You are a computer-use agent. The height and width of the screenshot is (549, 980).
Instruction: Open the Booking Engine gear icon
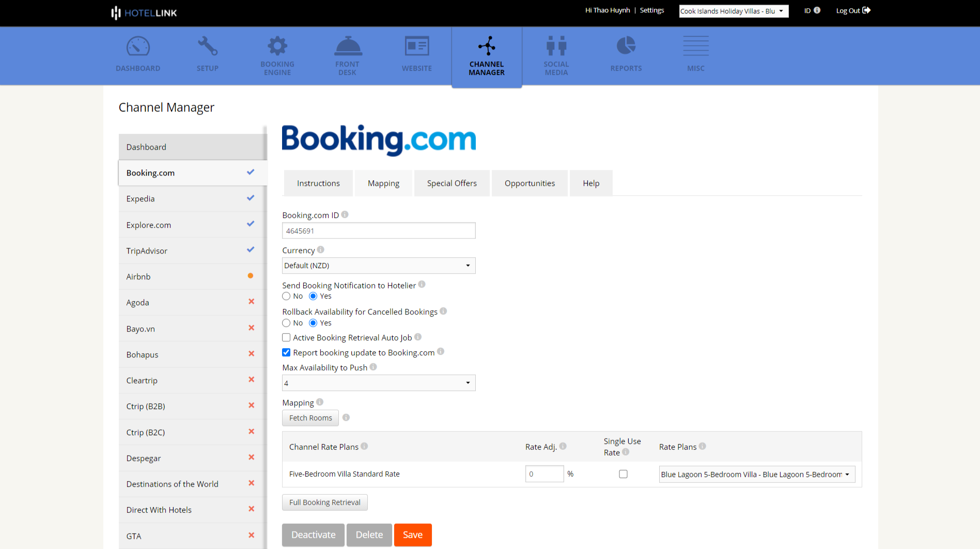pos(277,46)
